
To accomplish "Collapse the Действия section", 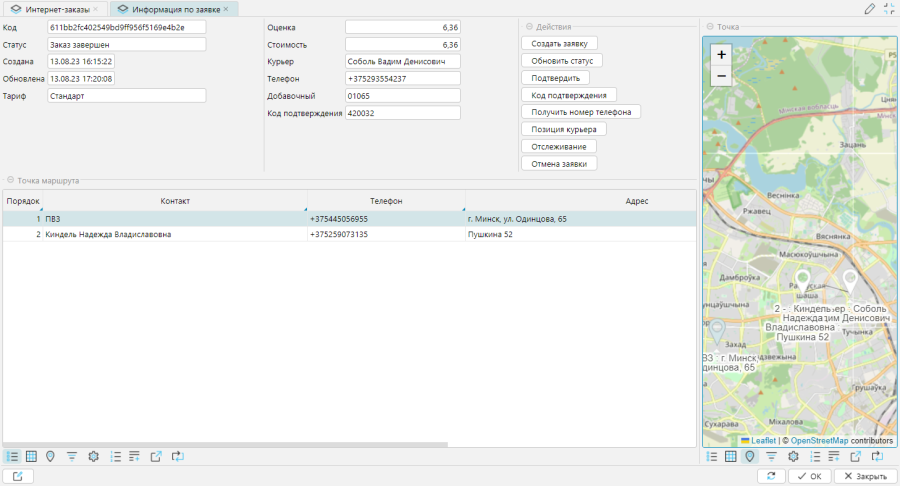I will click(529, 27).
